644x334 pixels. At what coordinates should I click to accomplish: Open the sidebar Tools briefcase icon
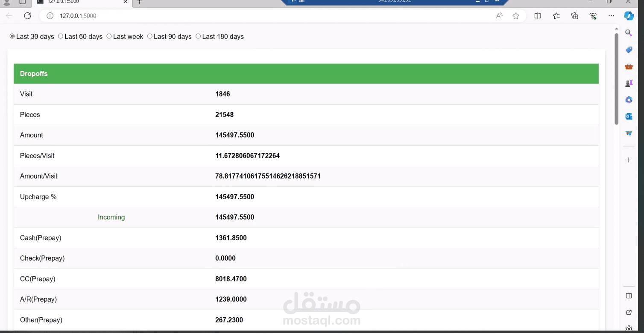point(629,67)
